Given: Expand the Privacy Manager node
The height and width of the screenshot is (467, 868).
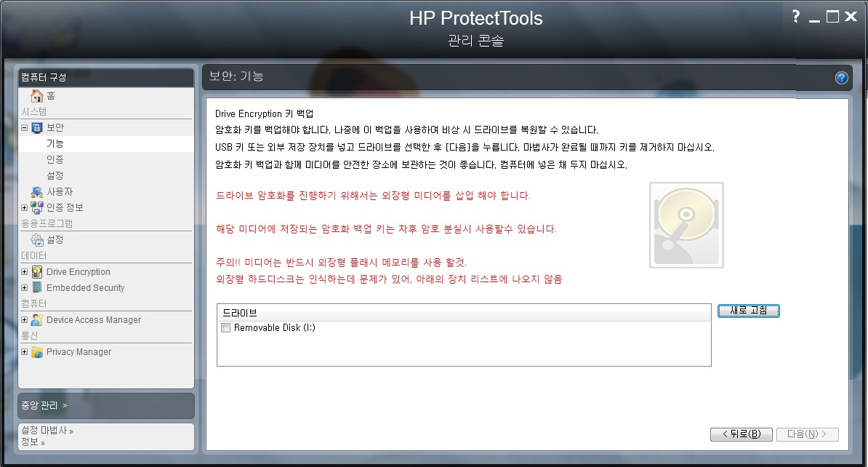Looking at the screenshot, I should pos(25,352).
